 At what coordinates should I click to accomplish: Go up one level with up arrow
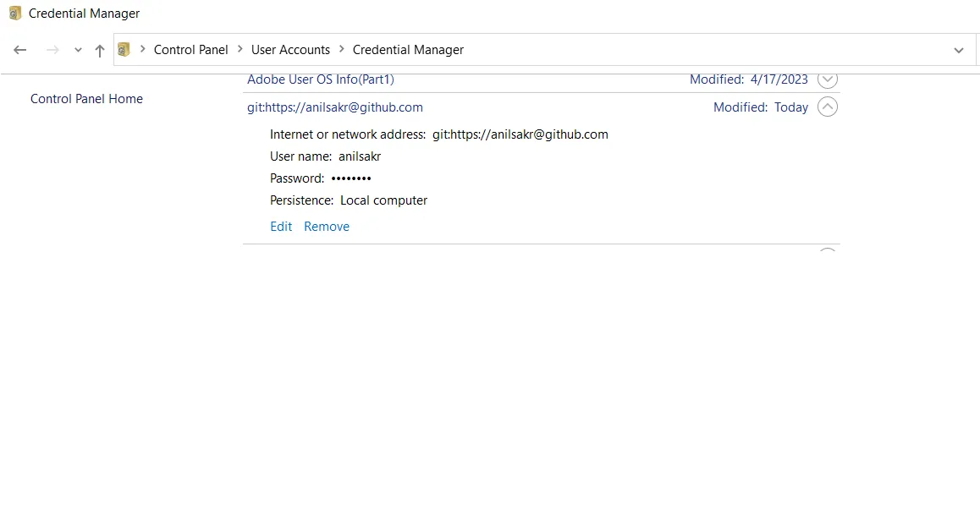(x=99, y=51)
